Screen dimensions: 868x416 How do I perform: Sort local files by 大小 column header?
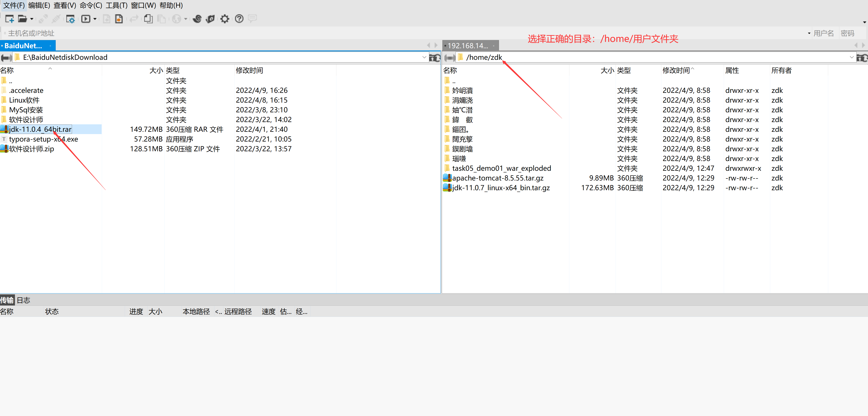pos(156,70)
